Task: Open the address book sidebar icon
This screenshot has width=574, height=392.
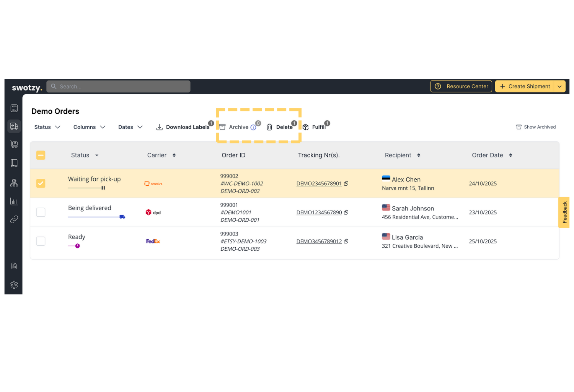Action: coord(14,163)
